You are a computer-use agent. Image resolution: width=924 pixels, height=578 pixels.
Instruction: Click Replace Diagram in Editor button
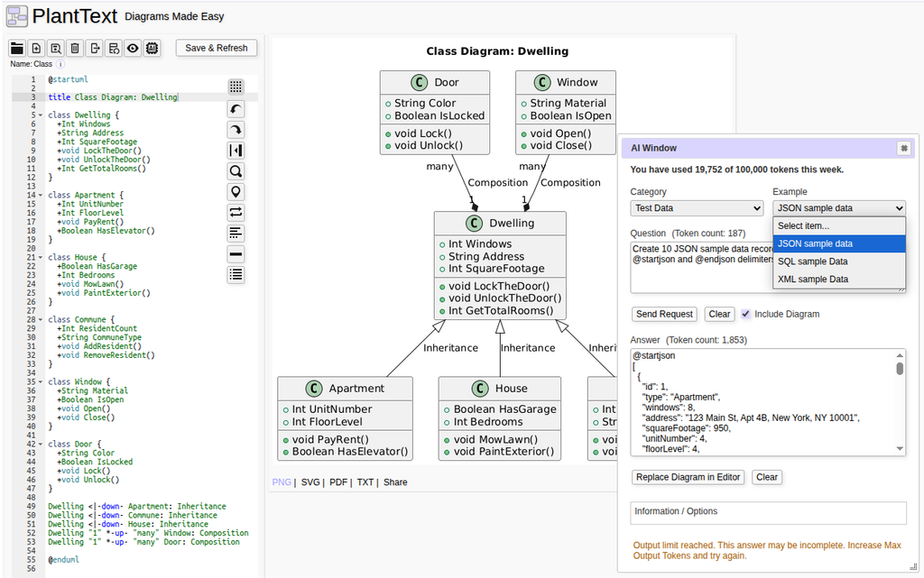[x=688, y=477]
